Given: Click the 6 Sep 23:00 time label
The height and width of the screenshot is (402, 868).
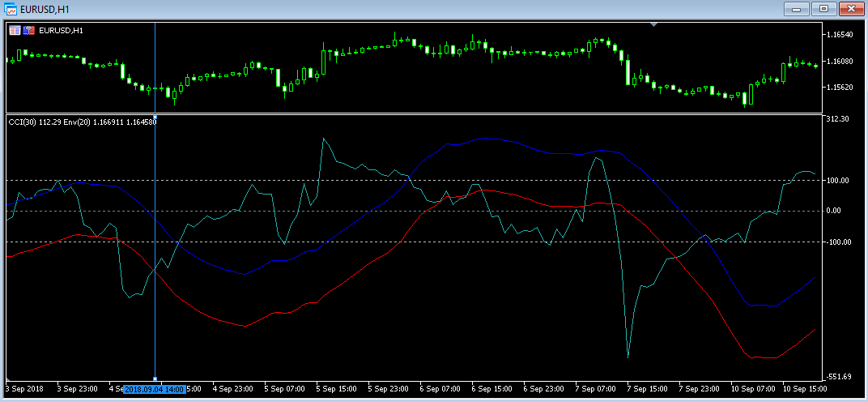Looking at the screenshot, I should click(544, 389).
